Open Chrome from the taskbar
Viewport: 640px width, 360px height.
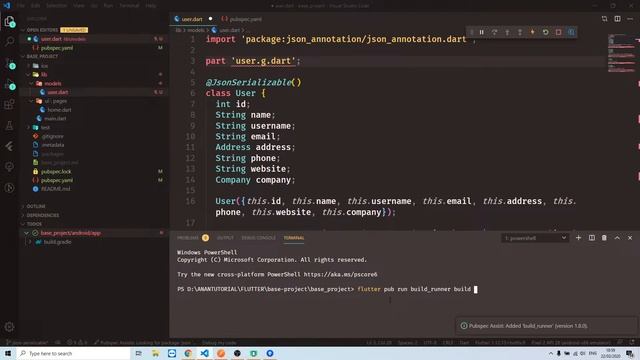pyautogui.click(x=188, y=353)
